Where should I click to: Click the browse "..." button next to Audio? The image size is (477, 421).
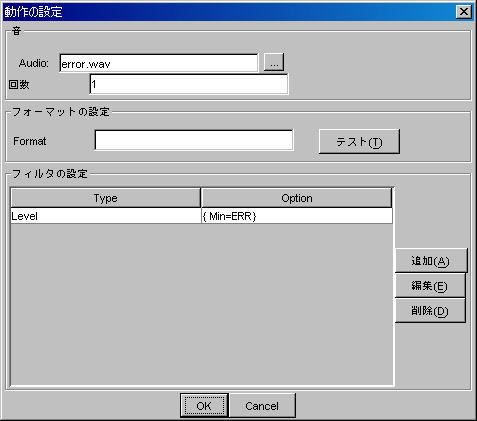pos(274,62)
